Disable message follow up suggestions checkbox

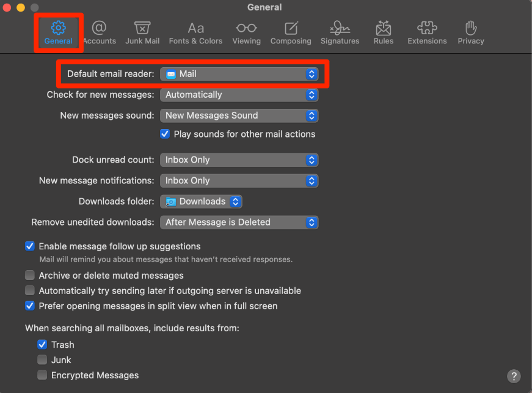click(30, 246)
